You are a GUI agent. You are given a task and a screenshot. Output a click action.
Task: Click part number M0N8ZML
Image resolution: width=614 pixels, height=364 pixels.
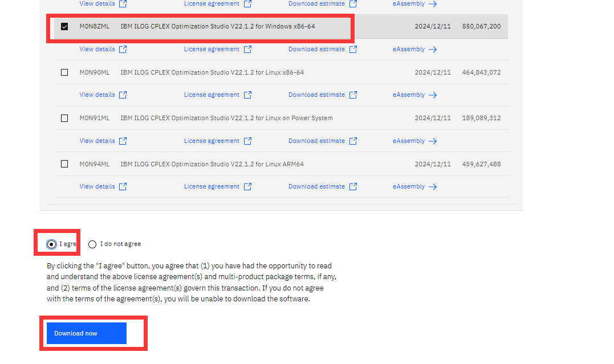click(95, 26)
